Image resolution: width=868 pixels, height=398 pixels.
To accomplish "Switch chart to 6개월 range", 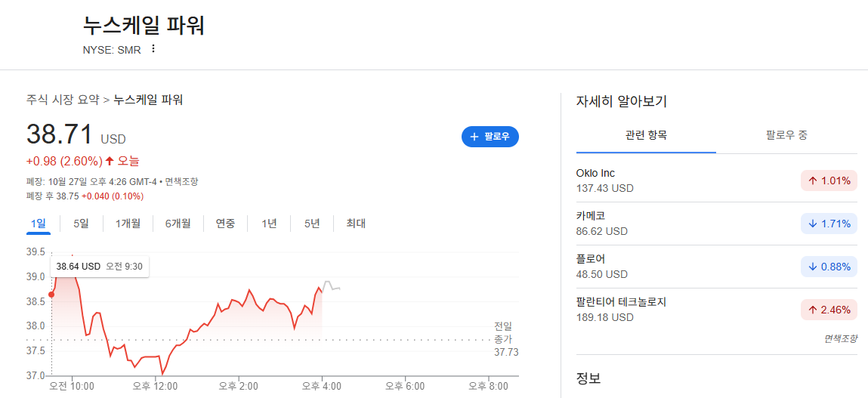I will coord(178,224).
